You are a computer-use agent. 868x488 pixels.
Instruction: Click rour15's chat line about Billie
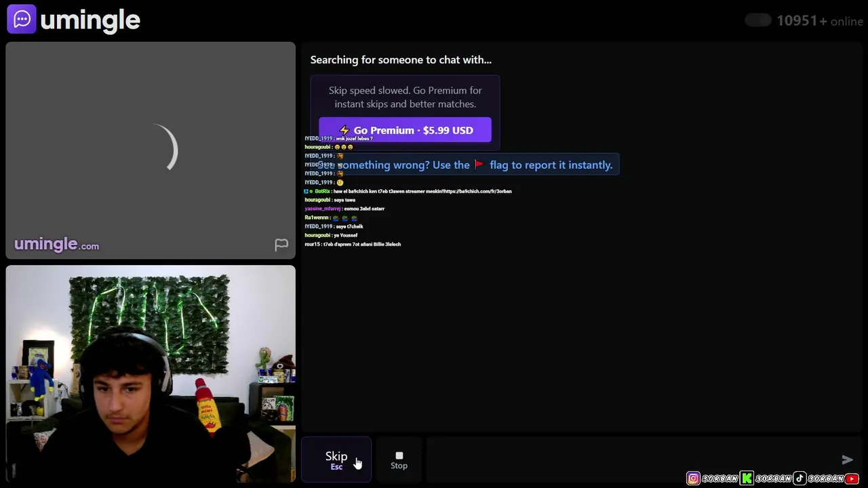tap(353, 244)
